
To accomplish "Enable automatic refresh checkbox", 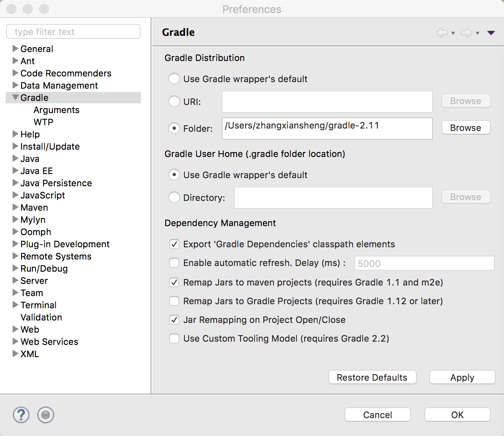I will pyautogui.click(x=174, y=263).
